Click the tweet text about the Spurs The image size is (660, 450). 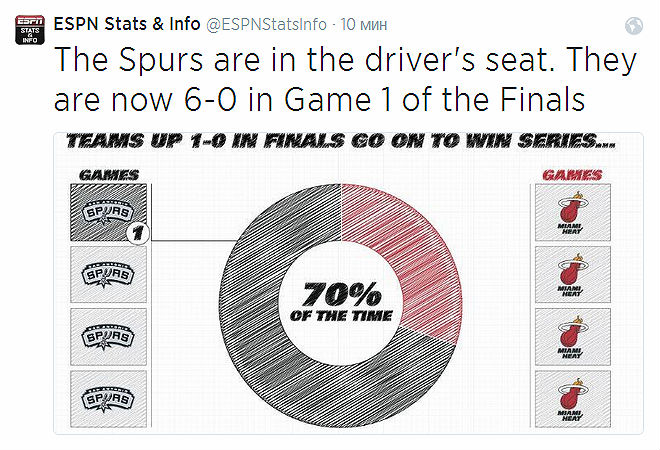(x=345, y=80)
